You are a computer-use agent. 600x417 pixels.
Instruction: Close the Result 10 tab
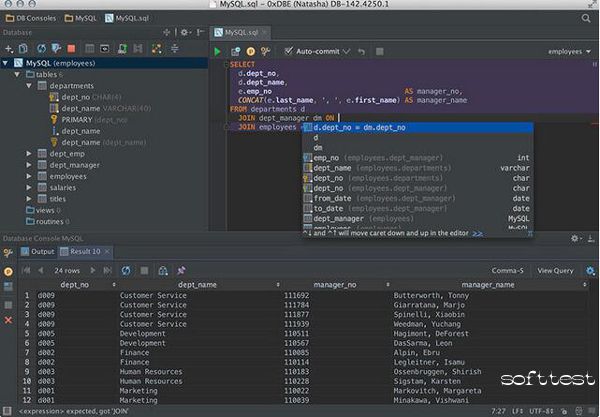click(x=108, y=251)
